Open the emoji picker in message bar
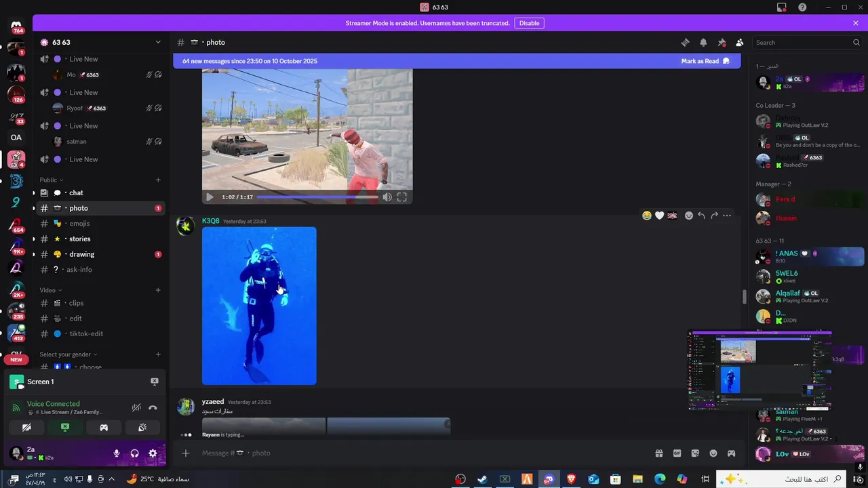The height and width of the screenshot is (488, 868). click(x=713, y=453)
